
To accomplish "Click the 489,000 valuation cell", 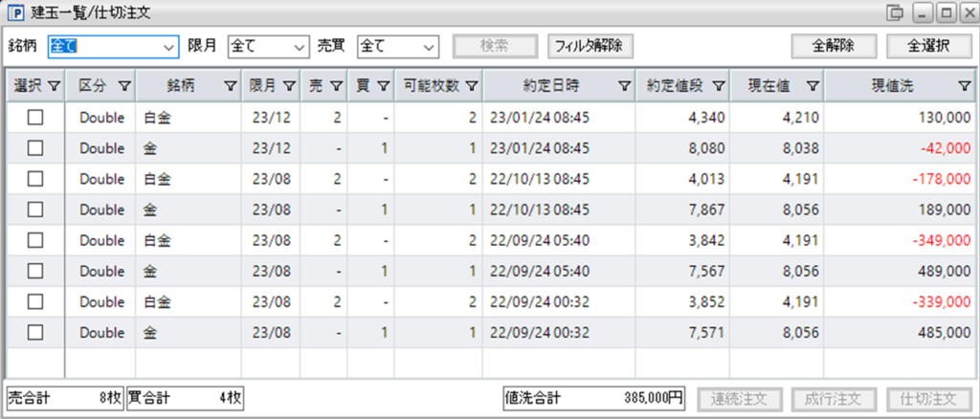I will (899, 271).
